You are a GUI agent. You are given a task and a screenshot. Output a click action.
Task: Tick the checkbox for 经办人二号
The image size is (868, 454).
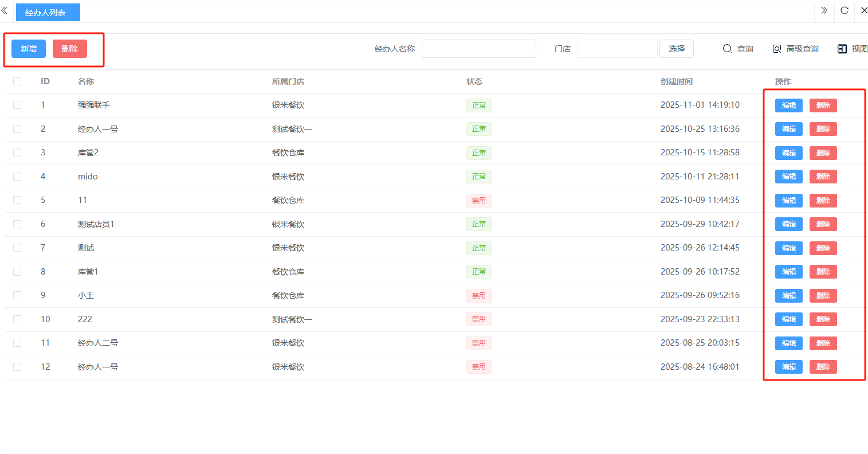point(17,343)
